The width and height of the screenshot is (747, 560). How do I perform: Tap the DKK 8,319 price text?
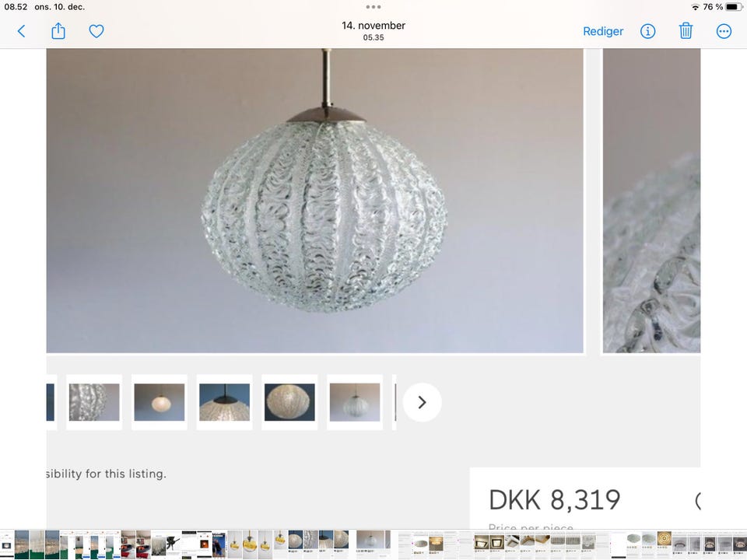(555, 499)
